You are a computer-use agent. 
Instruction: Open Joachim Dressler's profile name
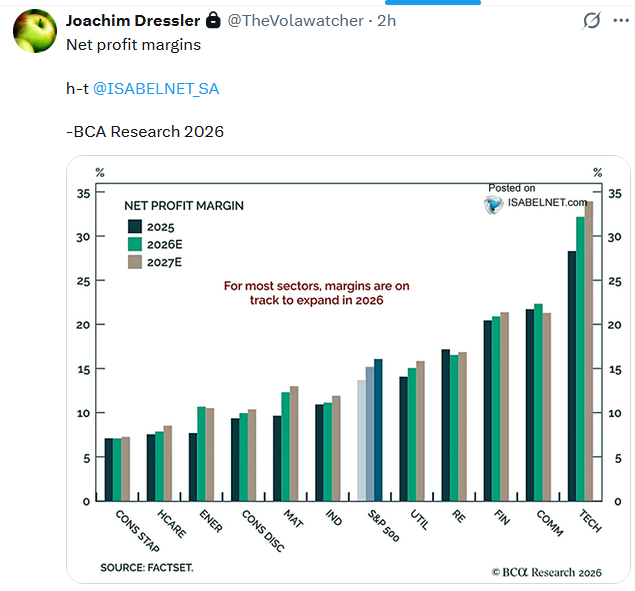(x=133, y=21)
